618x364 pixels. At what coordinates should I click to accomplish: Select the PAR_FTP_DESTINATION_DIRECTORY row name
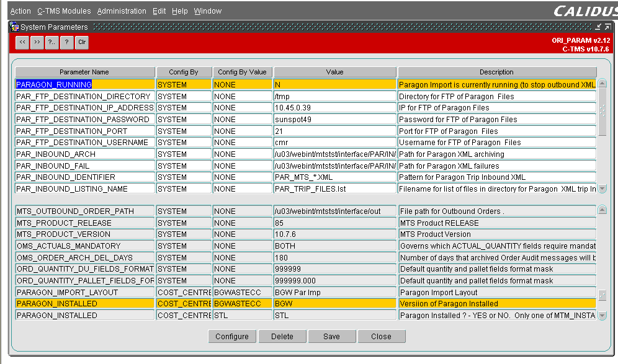pyautogui.click(x=85, y=97)
